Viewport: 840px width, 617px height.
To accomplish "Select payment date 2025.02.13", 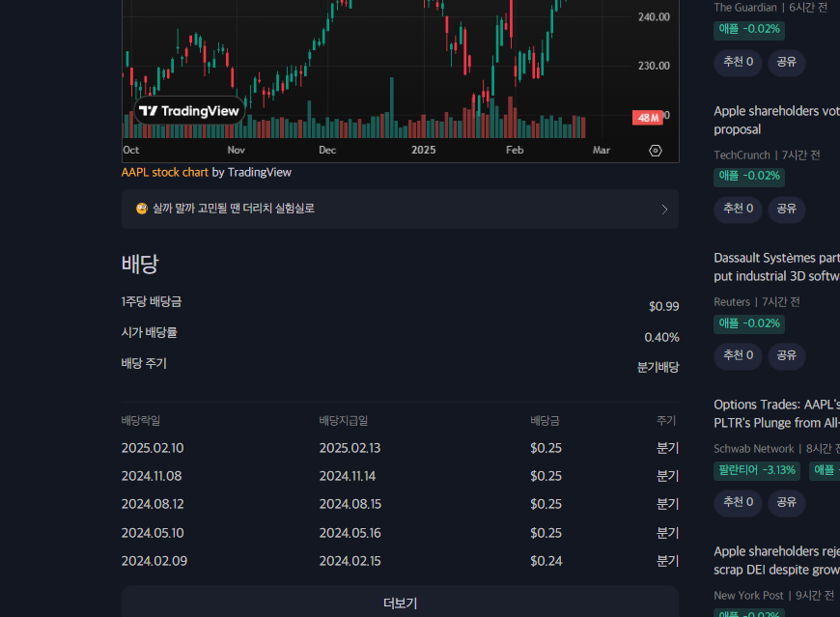I will click(x=350, y=448).
